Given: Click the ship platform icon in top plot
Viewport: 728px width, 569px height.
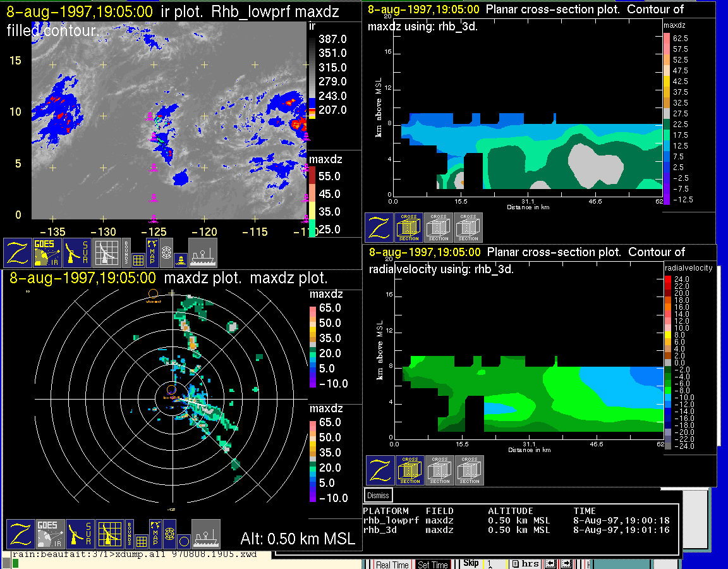Looking at the screenshot, I should pos(203,252).
